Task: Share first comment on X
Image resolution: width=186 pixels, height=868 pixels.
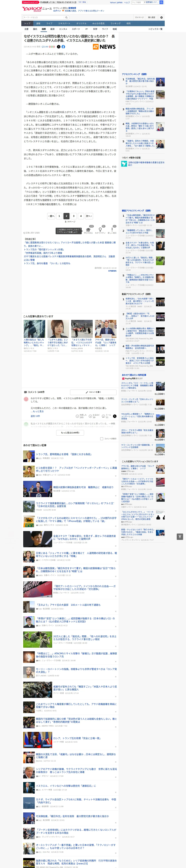Action: 114,416
